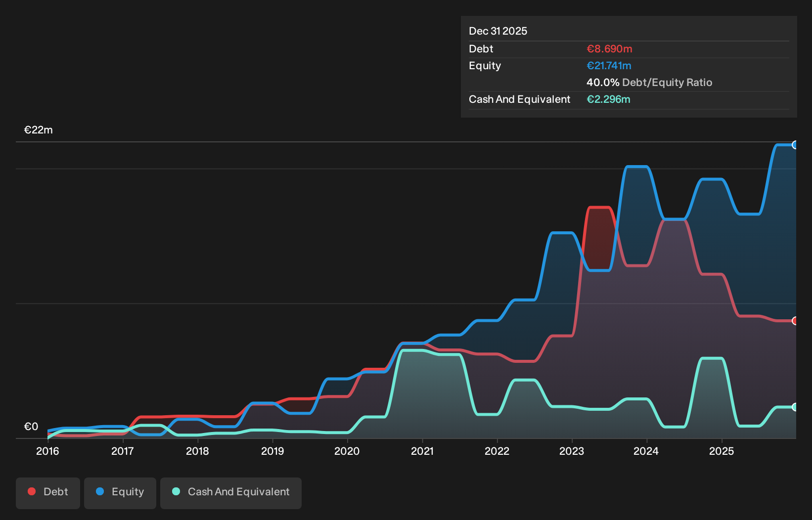Click the Debt row label in tooltip
The image size is (812, 520).
point(481,49)
